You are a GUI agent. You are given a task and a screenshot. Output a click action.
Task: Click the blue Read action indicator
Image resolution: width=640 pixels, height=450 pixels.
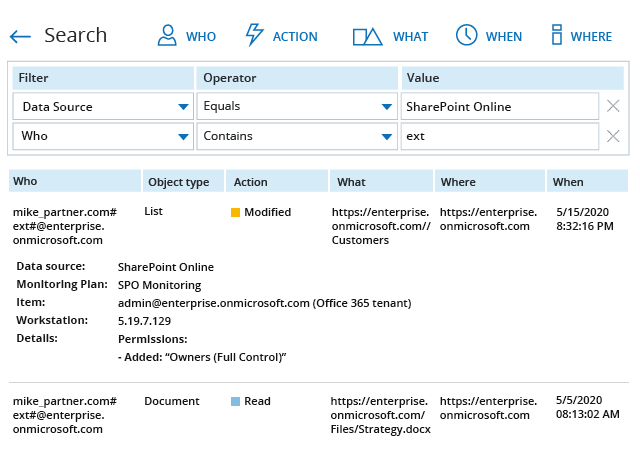click(x=236, y=401)
